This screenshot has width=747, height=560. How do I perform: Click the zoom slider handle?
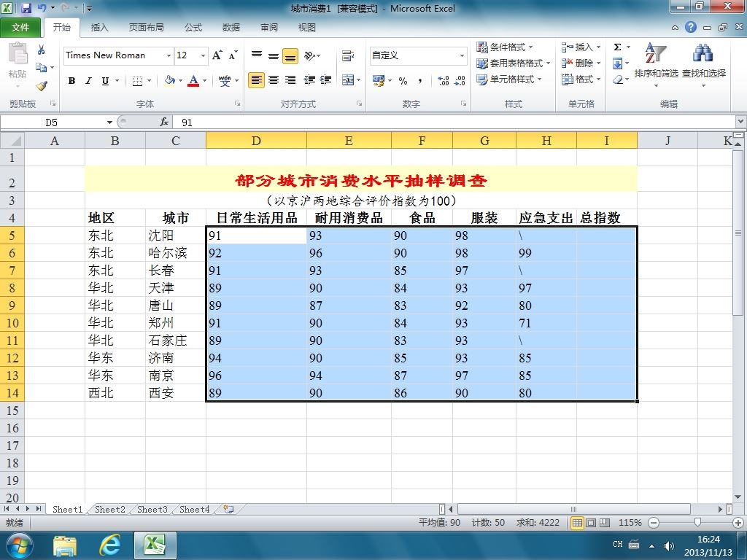pyautogui.click(x=697, y=522)
